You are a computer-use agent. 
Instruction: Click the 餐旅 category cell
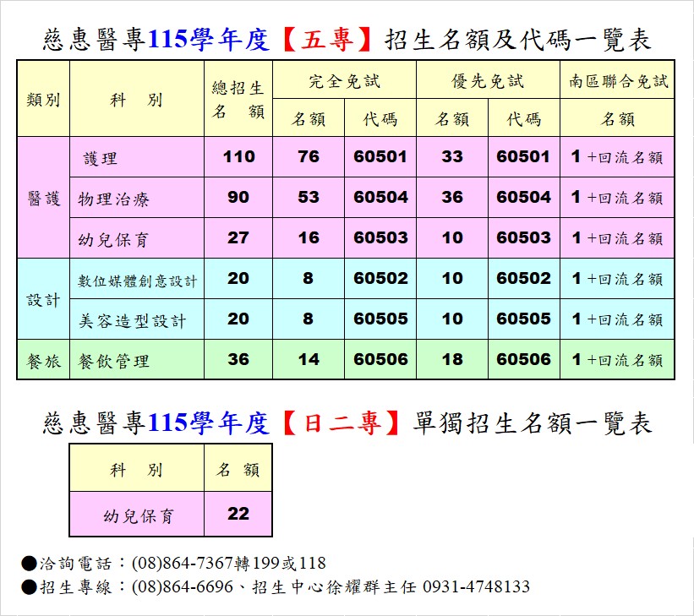tap(43, 360)
